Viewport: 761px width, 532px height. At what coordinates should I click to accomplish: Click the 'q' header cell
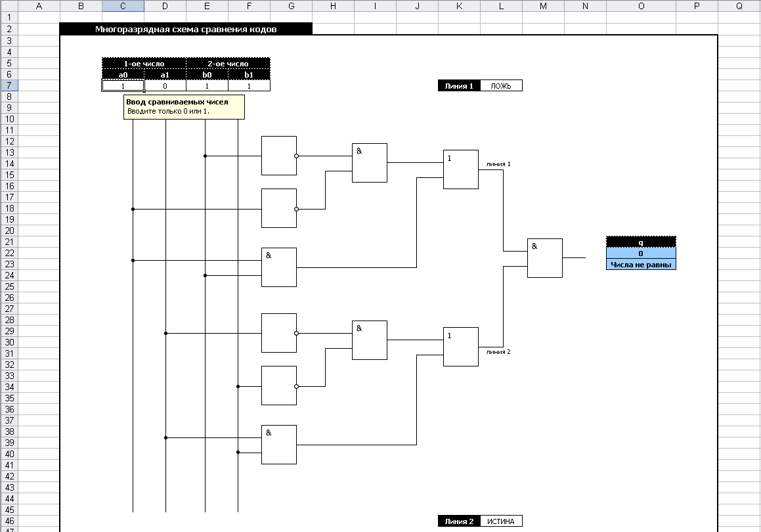coord(641,242)
